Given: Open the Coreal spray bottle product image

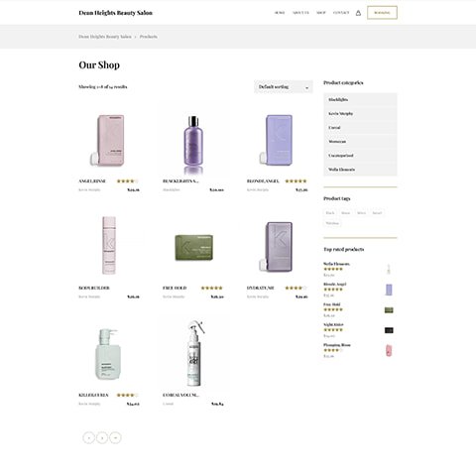Looking at the screenshot, I should (x=195, y=353).
